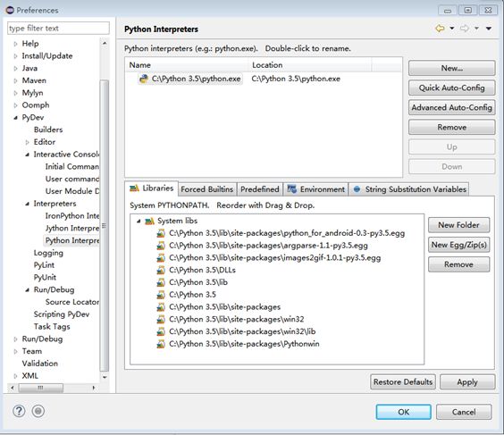Click the icon beside site-packages\Pythonwin entry
Image resolution: width=504 pixels, height=435 pixels.
pos(161,344)
